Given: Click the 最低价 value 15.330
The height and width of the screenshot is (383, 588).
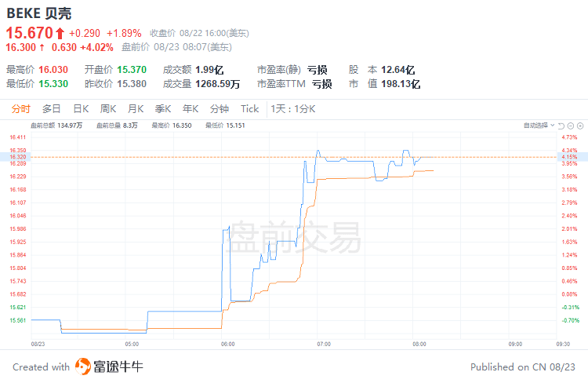Looking at the screenshot, I should pos(53,83).
